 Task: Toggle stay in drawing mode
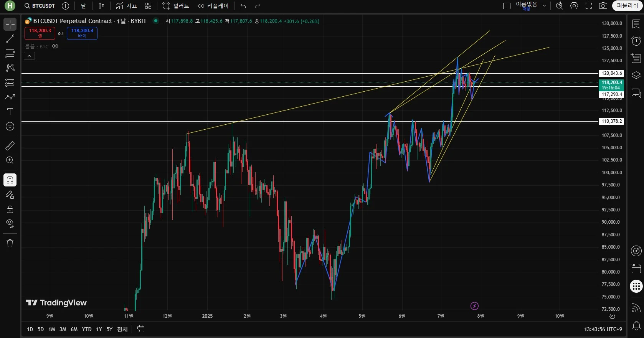coord(10,195)
